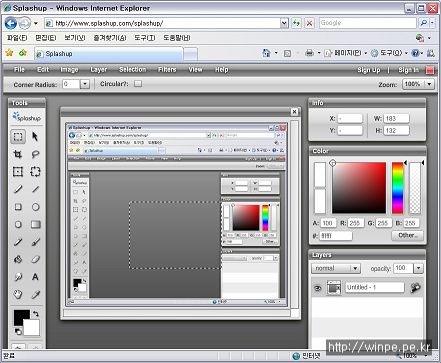Viewport: 441px width, 363px height.
Task: Open the Selection menu
Action: [133, 70]
